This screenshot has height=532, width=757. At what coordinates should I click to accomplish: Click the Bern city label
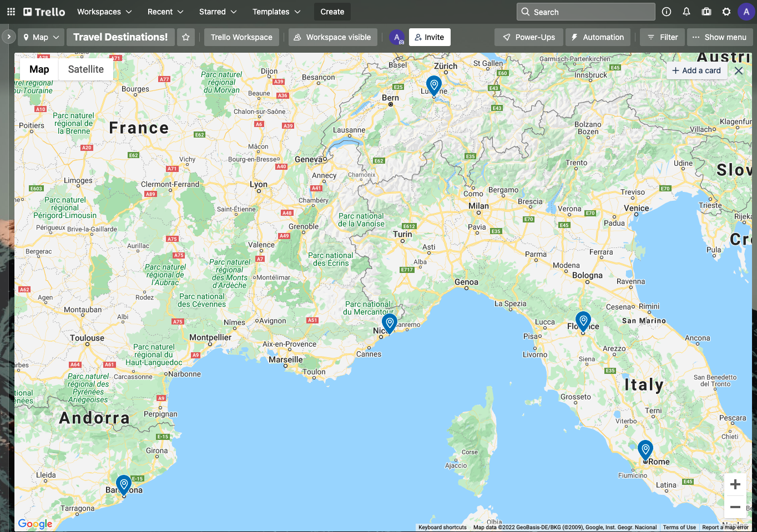tap(391, 98)
